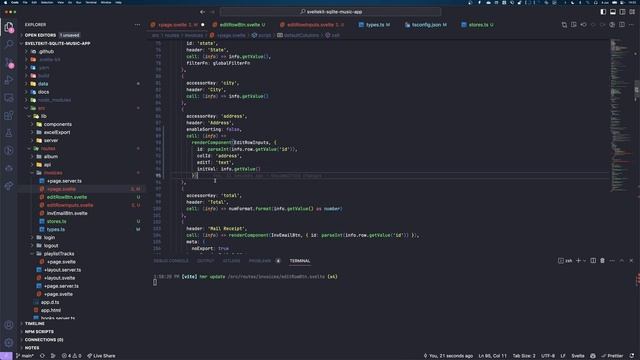Click UTF-8 encoding status item

[x=548, y=356]
